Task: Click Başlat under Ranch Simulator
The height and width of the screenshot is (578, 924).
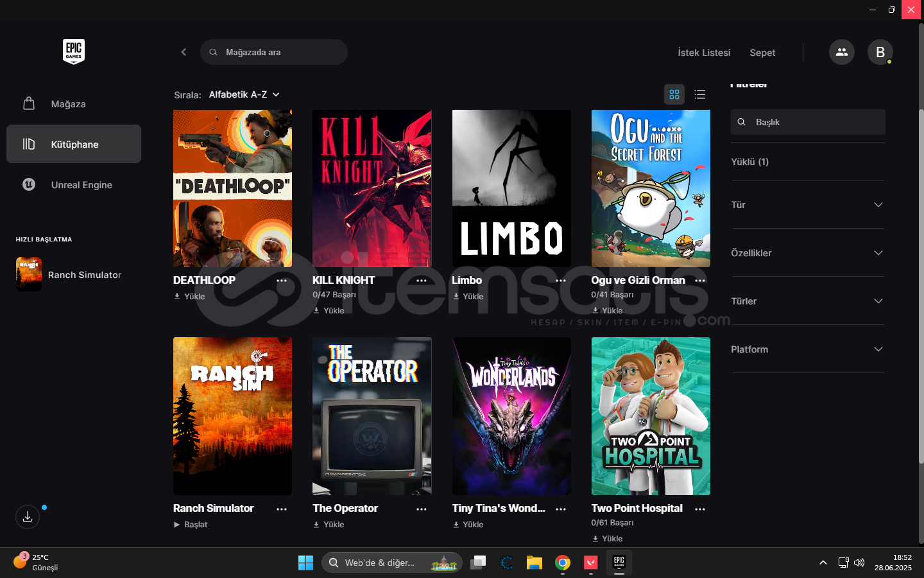Action: coord(191,525)
